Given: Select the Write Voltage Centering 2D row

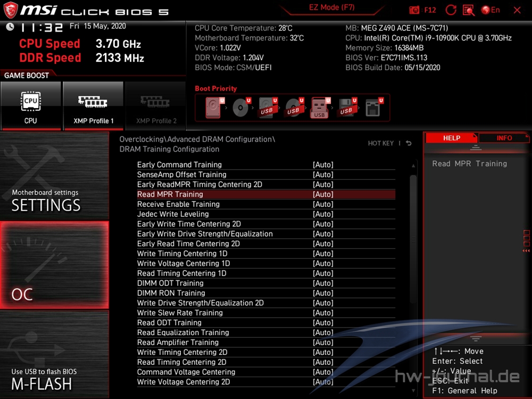Looking at the screenshot, I should click(266, 381).
